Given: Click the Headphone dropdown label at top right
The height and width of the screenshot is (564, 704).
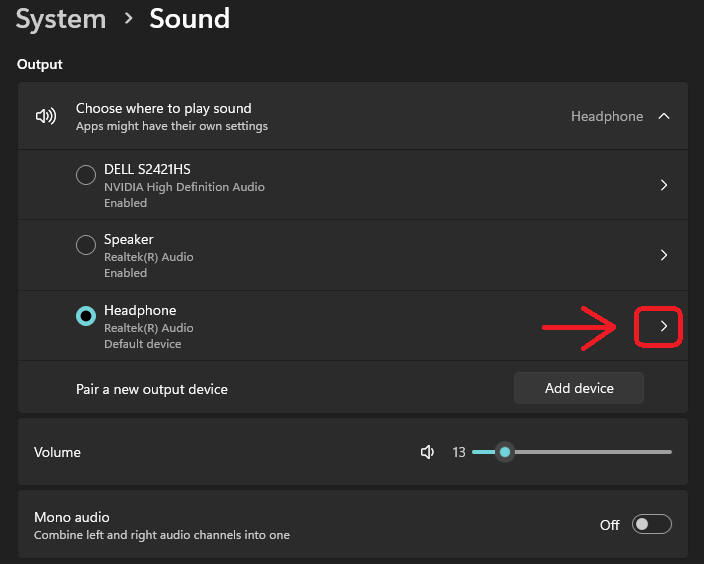Looking at the screenshot, I should (606, 116).
